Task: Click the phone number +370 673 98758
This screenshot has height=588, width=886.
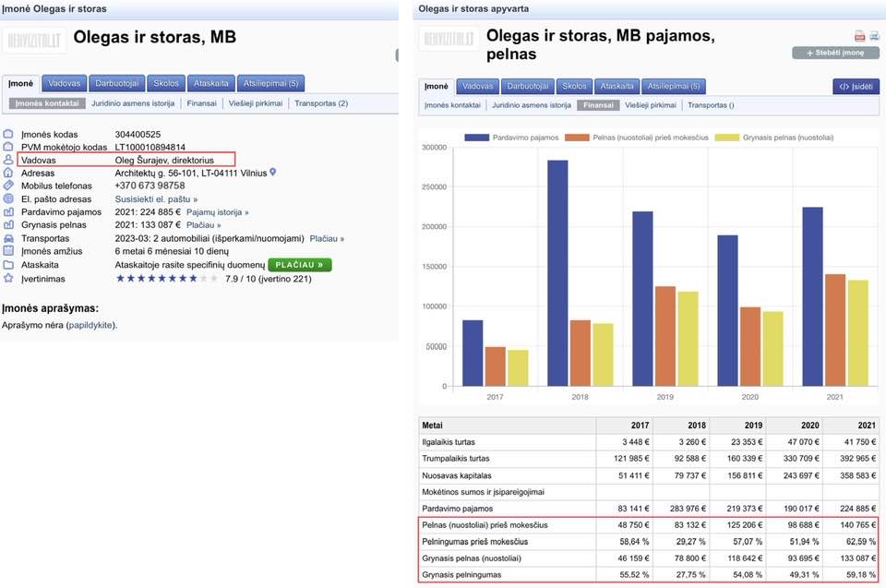Action: [150, 186]
